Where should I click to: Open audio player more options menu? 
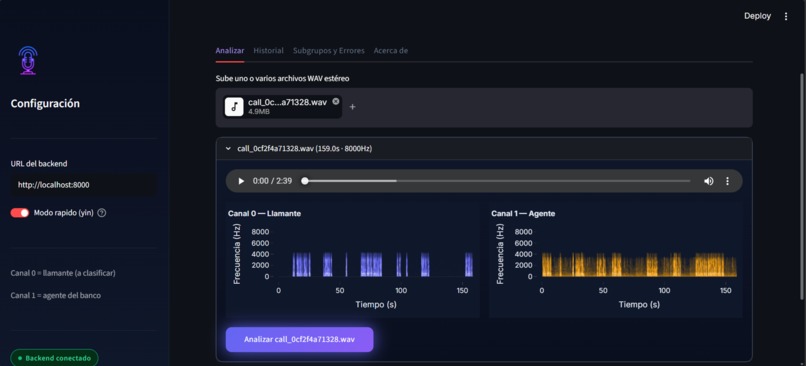[x=727, y=181]
